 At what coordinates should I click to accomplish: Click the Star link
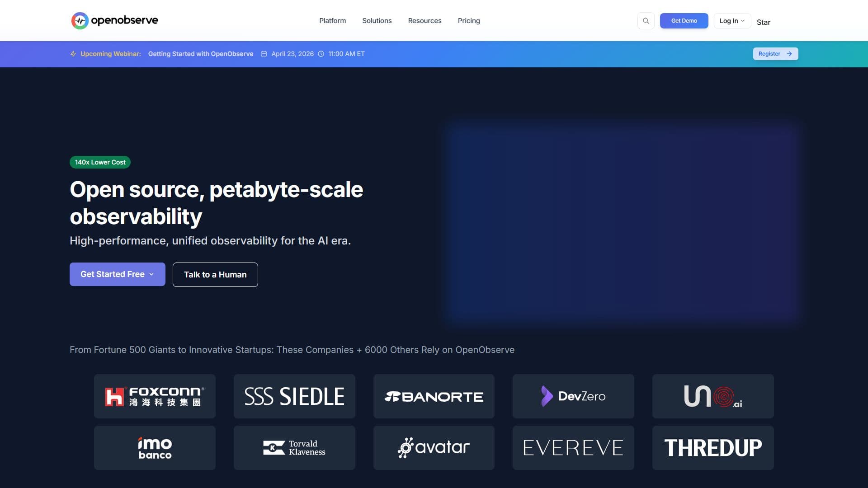pos(764,22)
